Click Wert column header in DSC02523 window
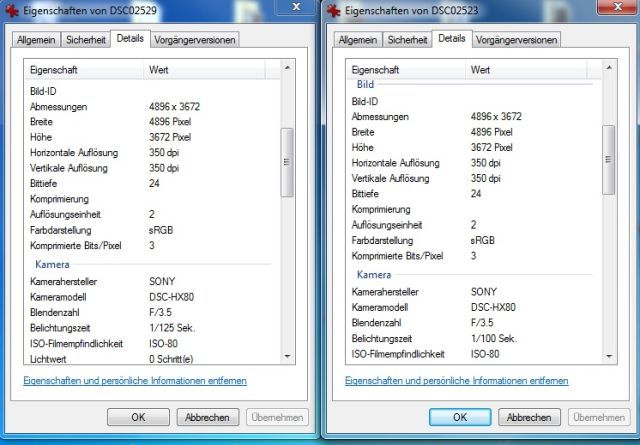The width and height of the screenshot is (640, 445). coord(526,70)
